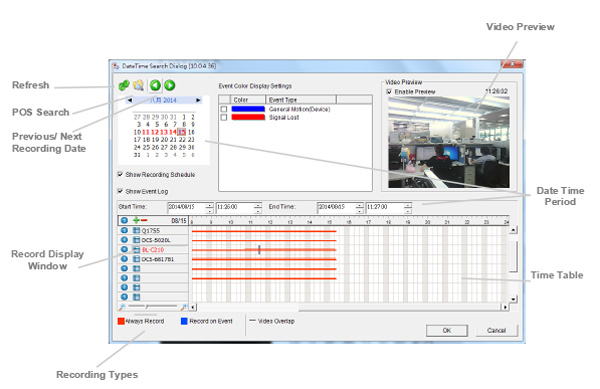Go to previous recording date arrow

(x=155, y=85)
